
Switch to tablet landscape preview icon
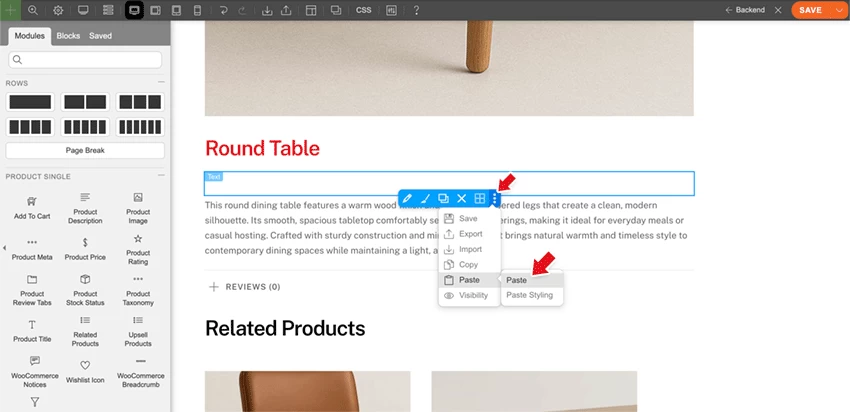tap(156, 10)
